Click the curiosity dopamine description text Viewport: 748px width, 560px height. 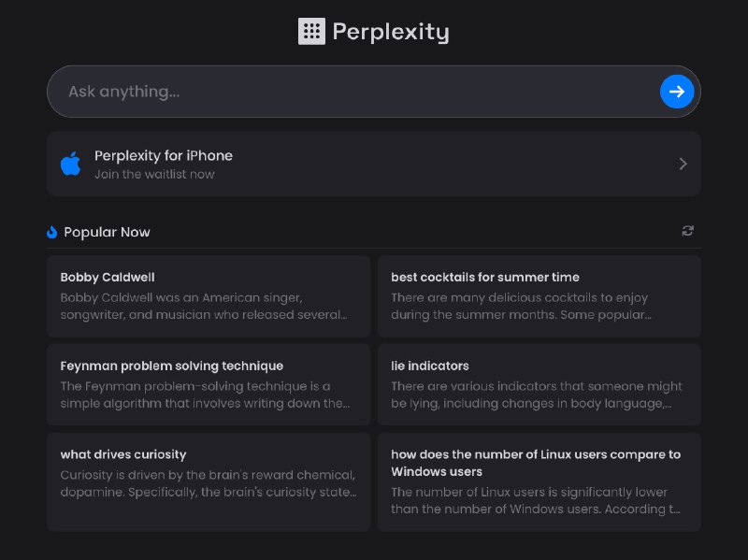pyautogui.click(x=209, y=483)
